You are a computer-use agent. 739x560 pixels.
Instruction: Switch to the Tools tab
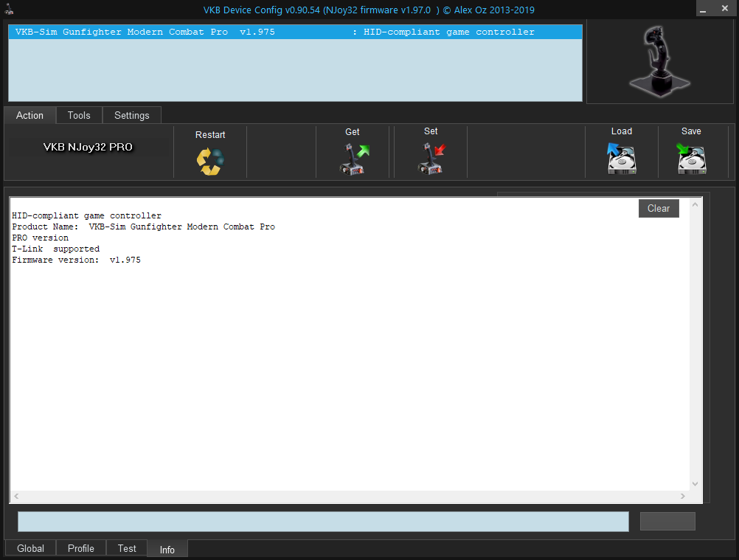(x=79, y=115)
